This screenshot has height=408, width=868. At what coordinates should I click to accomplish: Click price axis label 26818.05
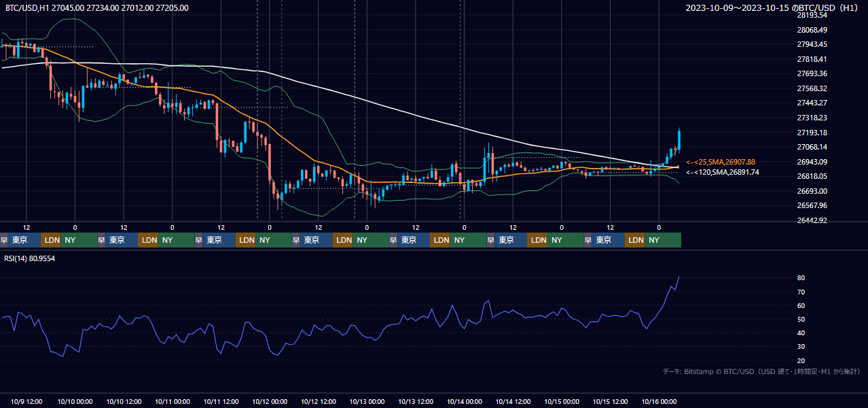click(812, 176)
